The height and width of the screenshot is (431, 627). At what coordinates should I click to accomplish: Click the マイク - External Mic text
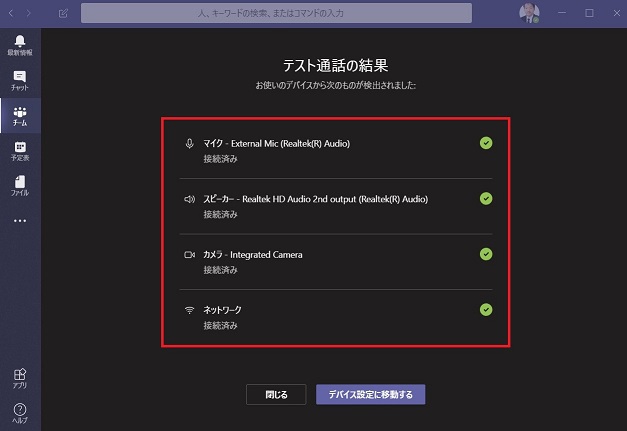point(276,144)
